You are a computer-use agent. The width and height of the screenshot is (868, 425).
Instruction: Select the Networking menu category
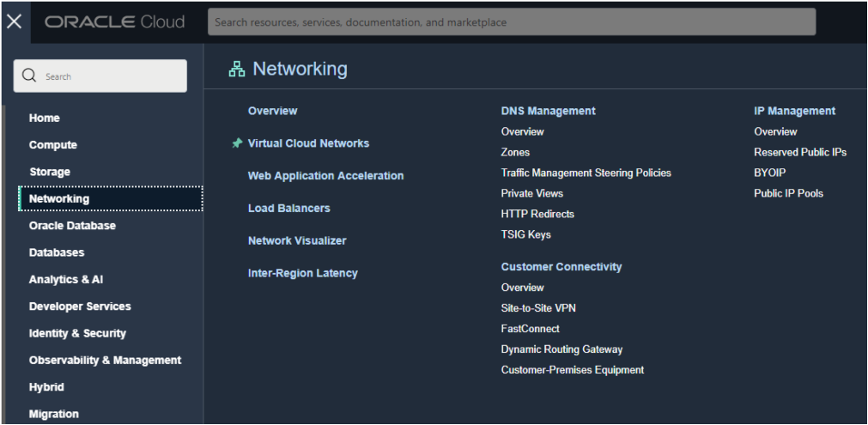coord(111,198)
